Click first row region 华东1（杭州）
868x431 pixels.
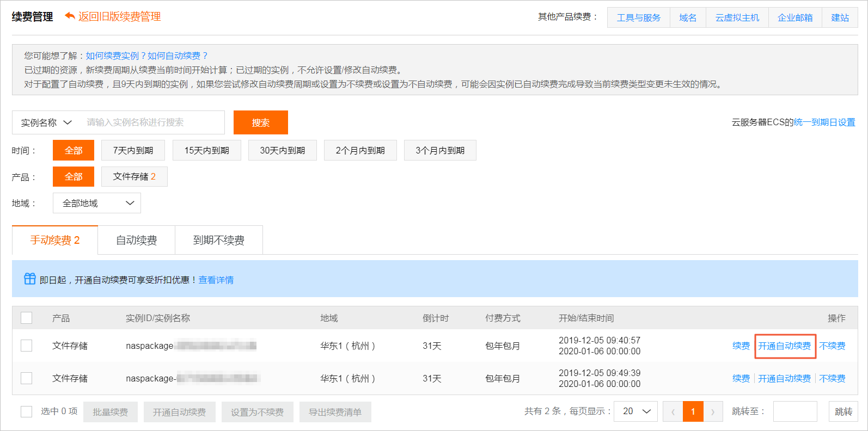point(348,346)
